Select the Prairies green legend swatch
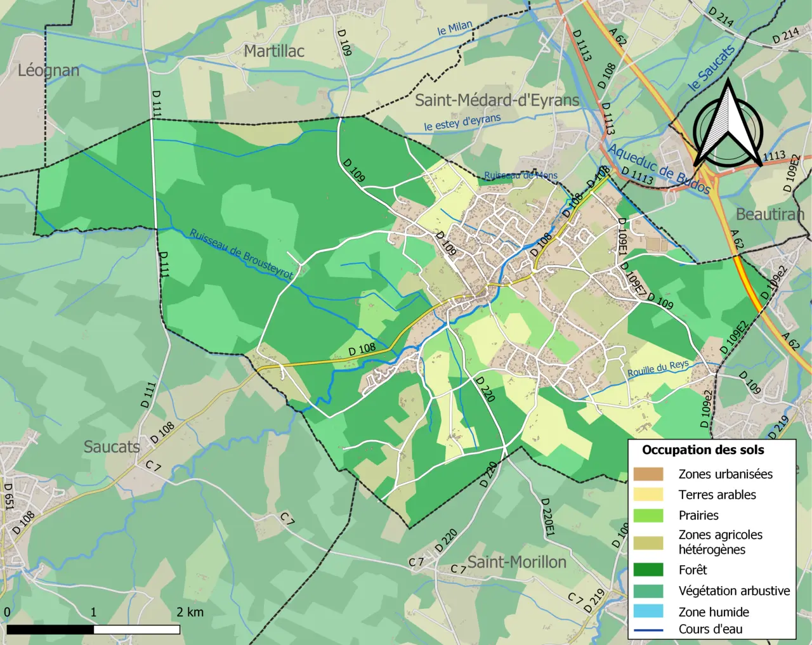This screenshot has width=812, height=645. tap(648, 516)
